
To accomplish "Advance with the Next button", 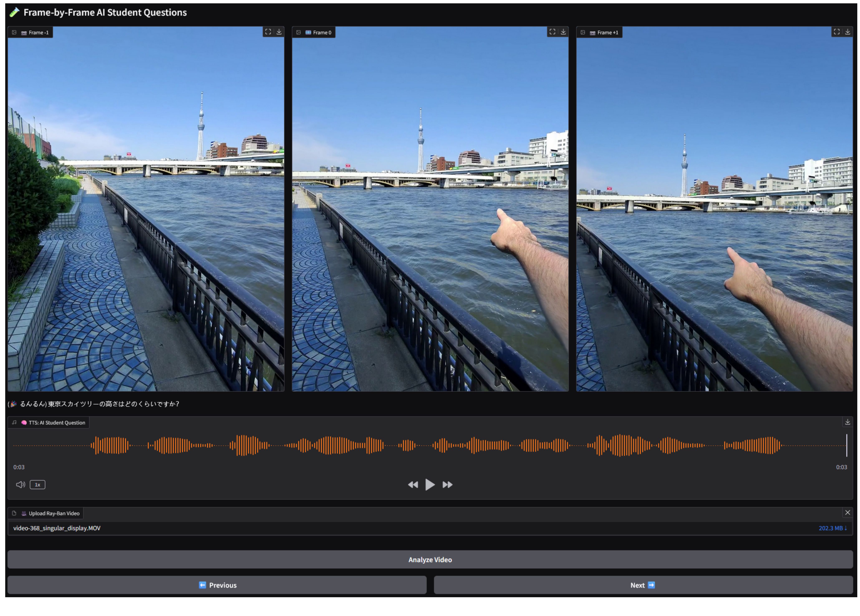I will pos(643,585).
